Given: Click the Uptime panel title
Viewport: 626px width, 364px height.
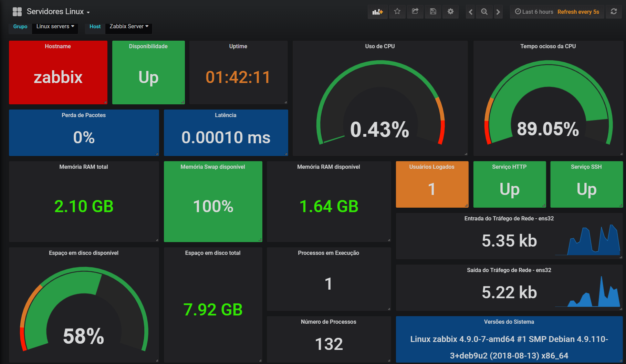Looking at the screenshot, I should click(238, 46).
